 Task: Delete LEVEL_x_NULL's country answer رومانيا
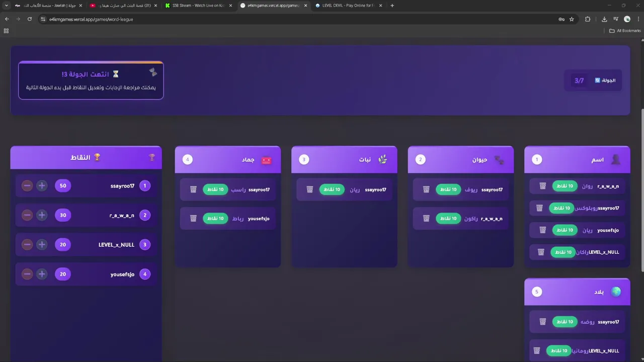pos(536,351)
